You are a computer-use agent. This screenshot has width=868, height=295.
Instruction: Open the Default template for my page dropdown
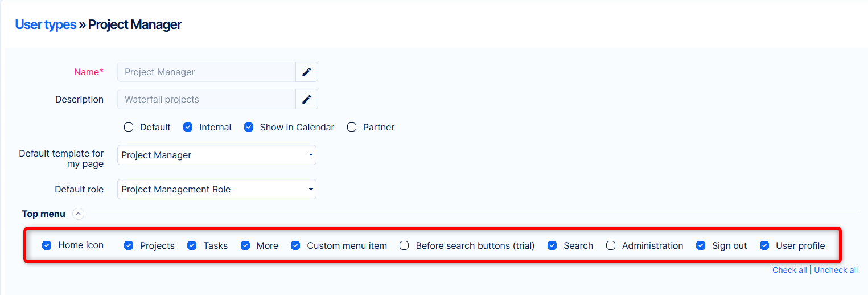(x=216, y=155)
